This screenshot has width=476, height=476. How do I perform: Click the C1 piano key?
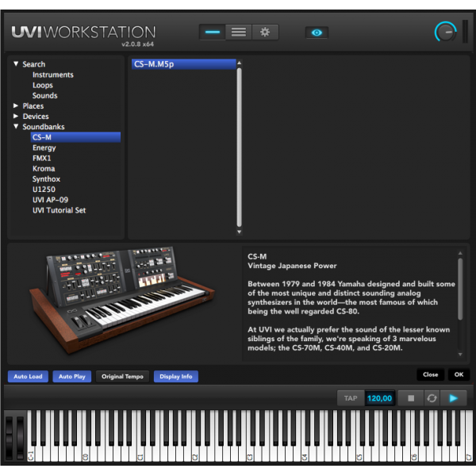(140, 454)
